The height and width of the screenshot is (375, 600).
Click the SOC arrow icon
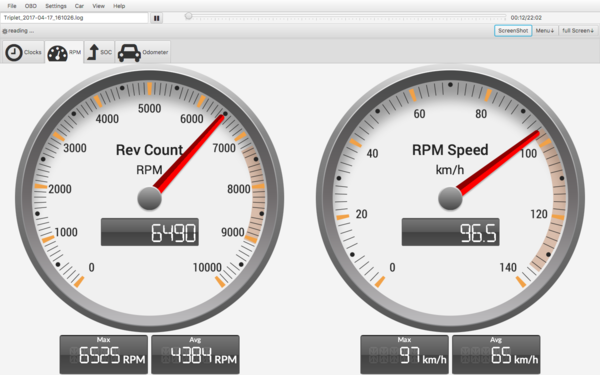click(93, 52)
